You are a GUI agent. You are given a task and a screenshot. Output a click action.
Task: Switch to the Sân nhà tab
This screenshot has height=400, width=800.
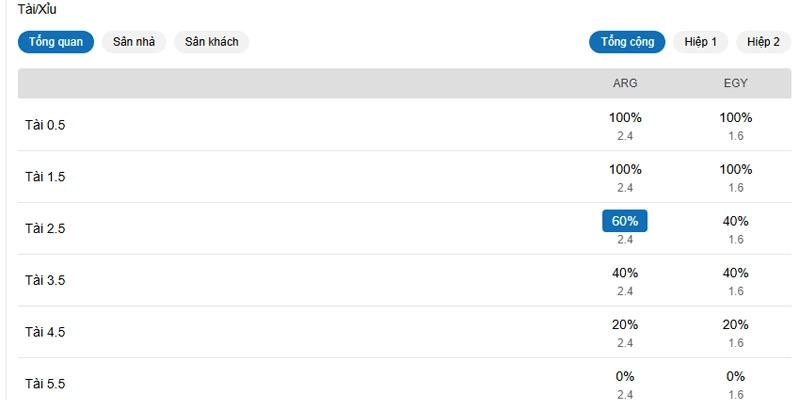134,42
